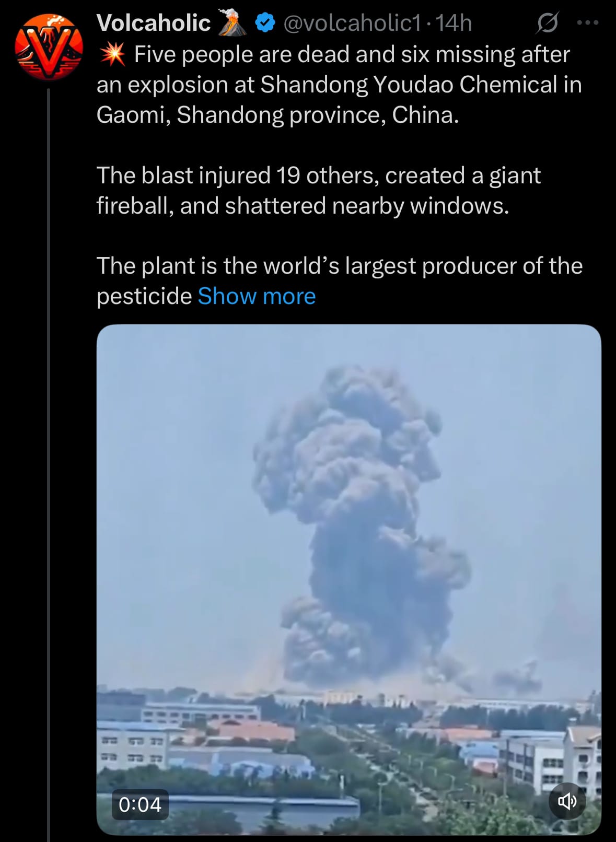Unmute the video with the speaker icon
Screen dimensions: 616x842
[x=567, y=801]
